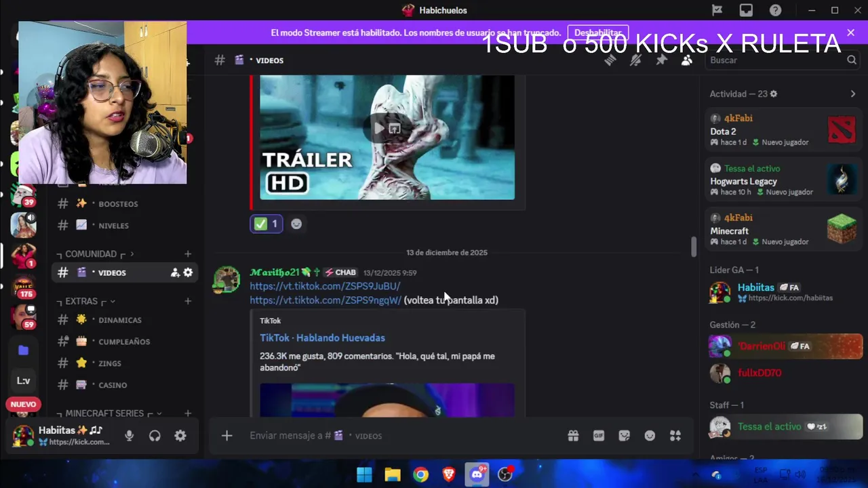Toggle the checkmark reaction with count 1

[x=266, y=224]
